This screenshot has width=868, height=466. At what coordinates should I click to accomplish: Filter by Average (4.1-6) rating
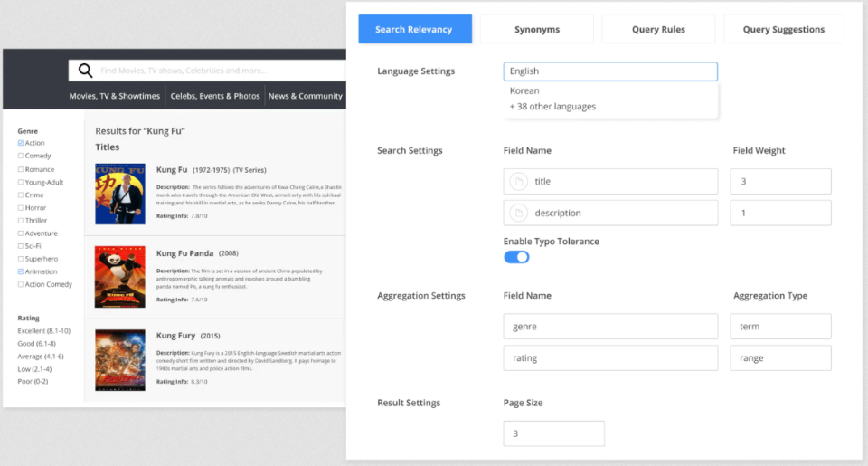41,357
